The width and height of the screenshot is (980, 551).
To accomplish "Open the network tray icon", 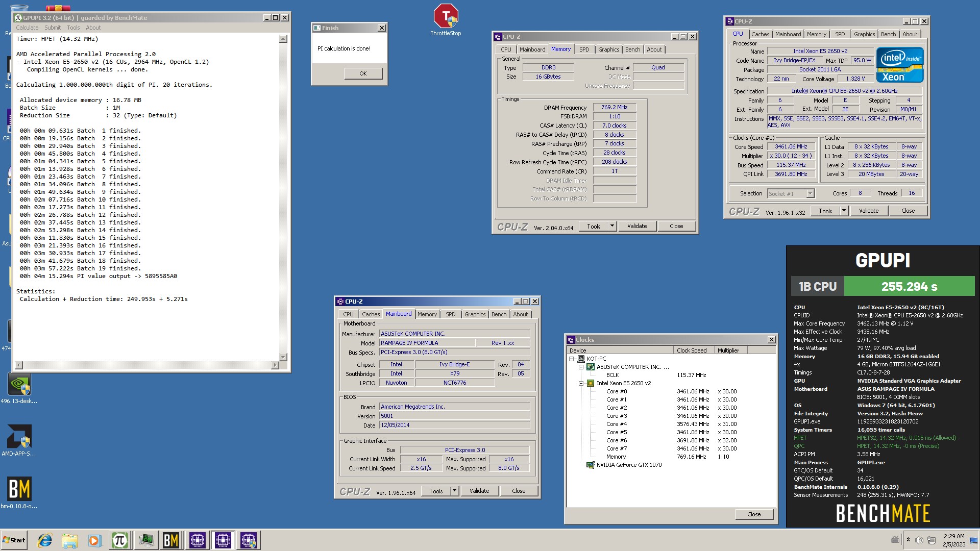I will click(931, 540).
